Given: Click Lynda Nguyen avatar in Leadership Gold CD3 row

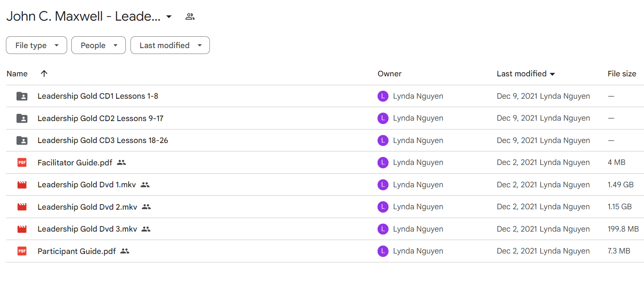Looking at the screenshot, I should point(383,140).
